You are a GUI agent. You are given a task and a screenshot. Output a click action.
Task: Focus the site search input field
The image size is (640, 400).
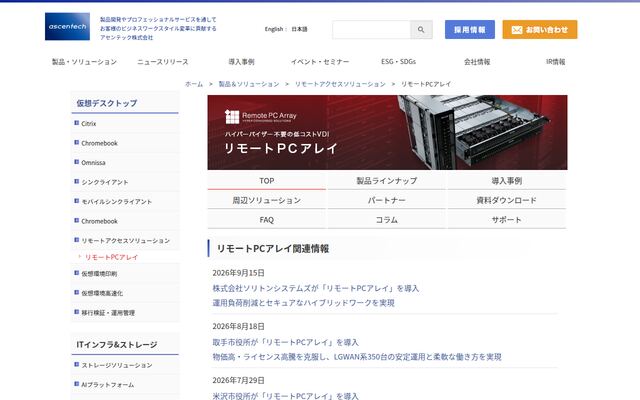point(371,30)
